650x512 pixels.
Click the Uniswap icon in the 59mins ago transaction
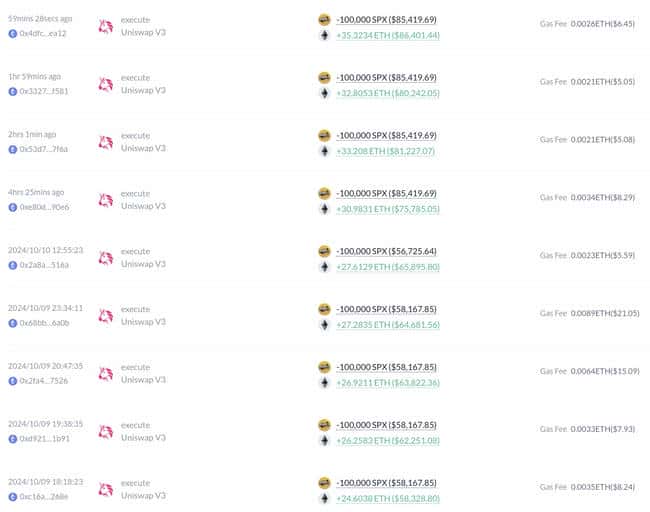pos(106,26)
